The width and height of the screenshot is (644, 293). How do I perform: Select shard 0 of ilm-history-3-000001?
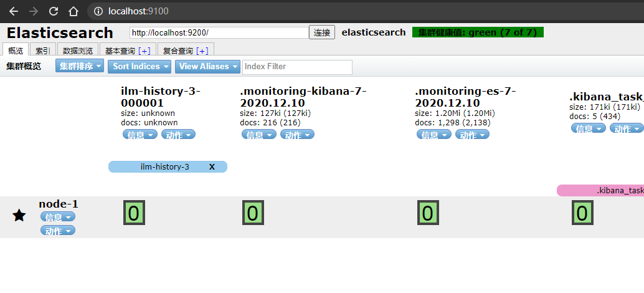(135, 213)
